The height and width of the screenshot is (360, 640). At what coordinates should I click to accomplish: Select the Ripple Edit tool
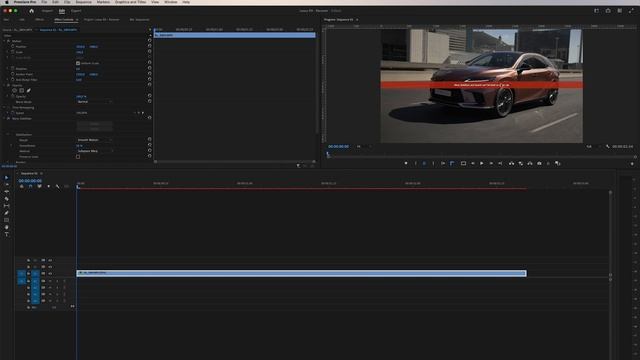tap(7, 191)
